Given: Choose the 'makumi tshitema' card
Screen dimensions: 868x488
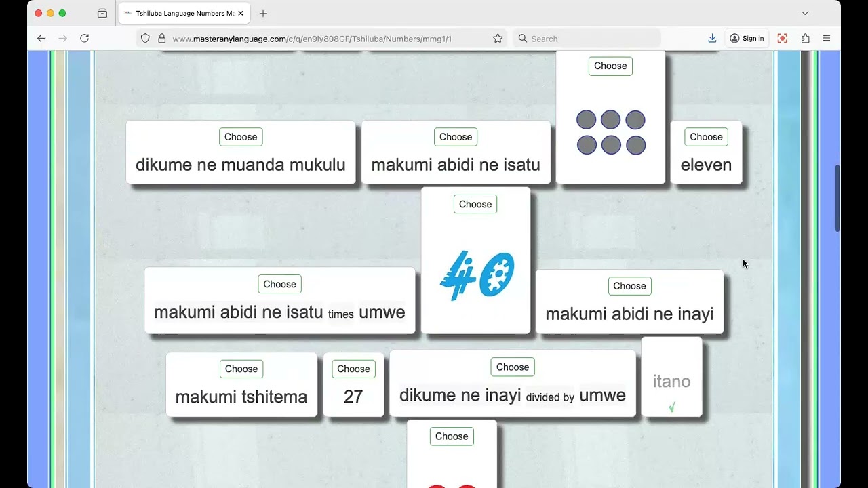Looking at the screenshot, I should click(241, 369).
